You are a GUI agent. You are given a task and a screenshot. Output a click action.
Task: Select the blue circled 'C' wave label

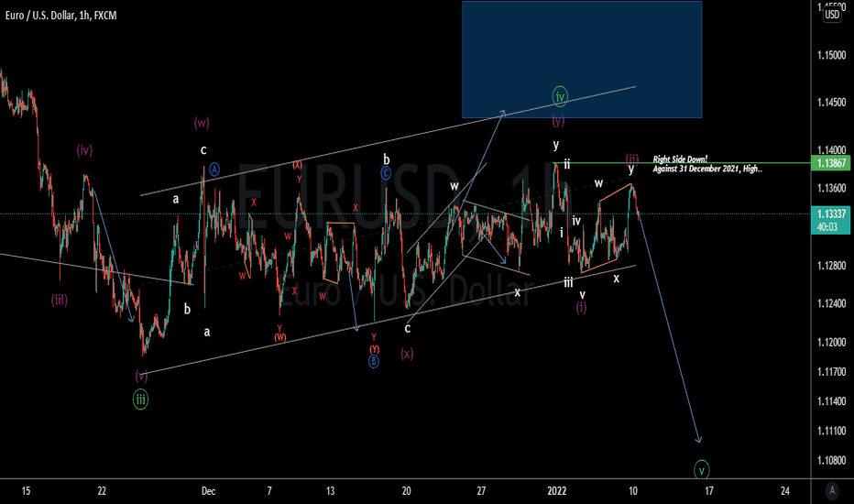tap(386, 173)
